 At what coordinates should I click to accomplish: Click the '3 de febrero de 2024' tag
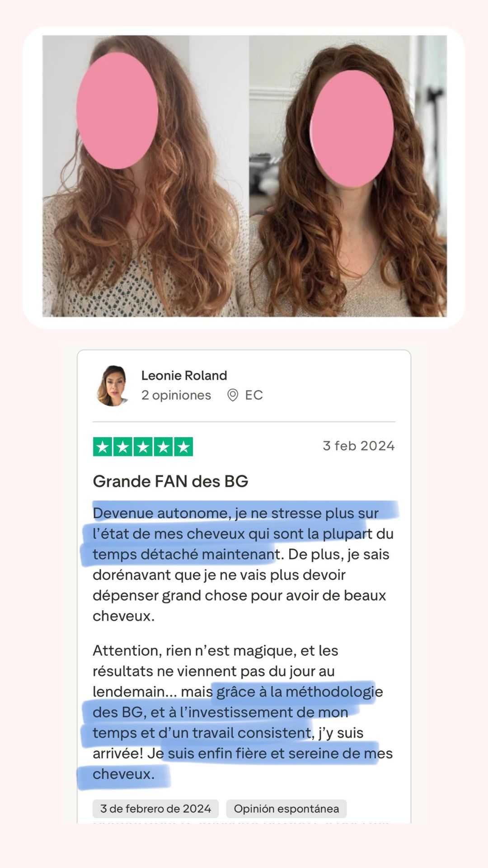coord(155,809)
